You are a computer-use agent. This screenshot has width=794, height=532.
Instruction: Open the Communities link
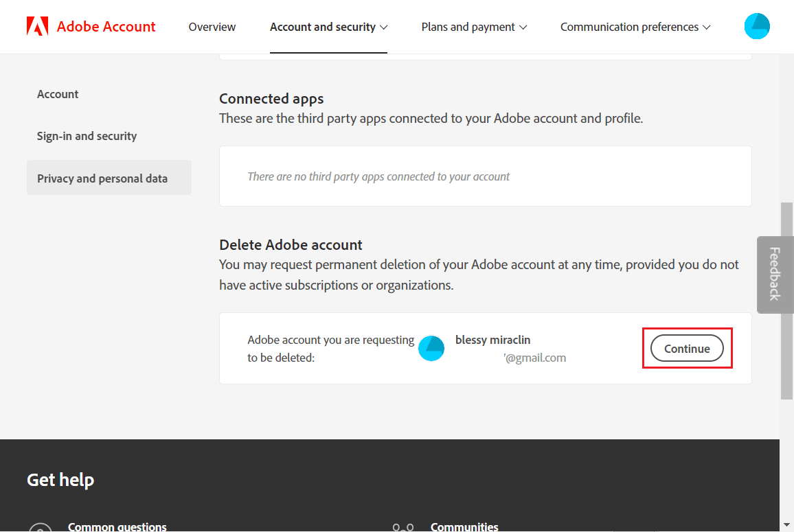(x=464, y=526)
